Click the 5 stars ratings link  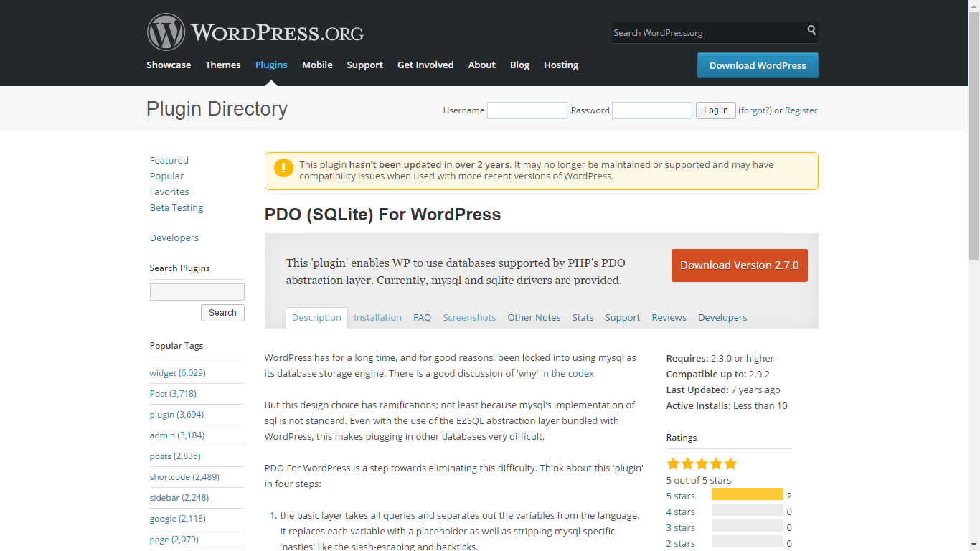pyautogui.click(x=681, y=496)
